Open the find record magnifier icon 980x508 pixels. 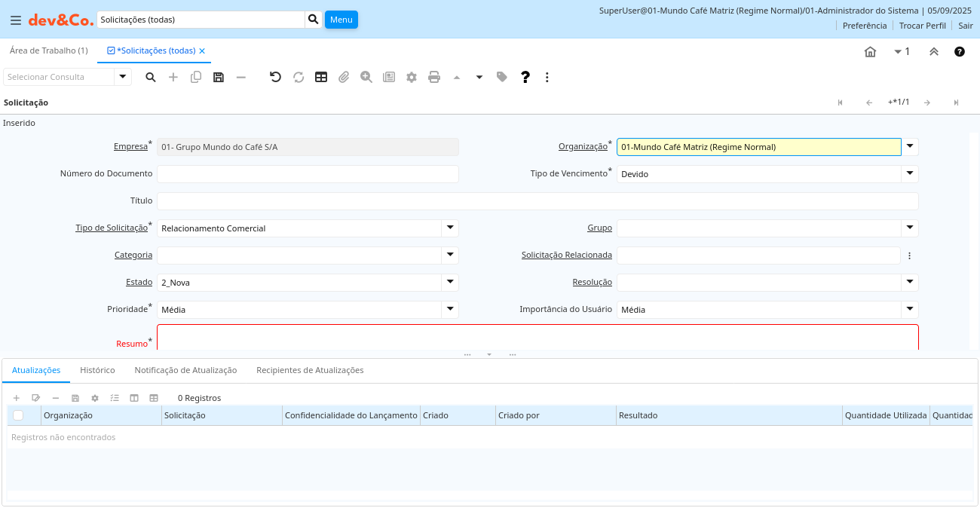coord(151,77)
